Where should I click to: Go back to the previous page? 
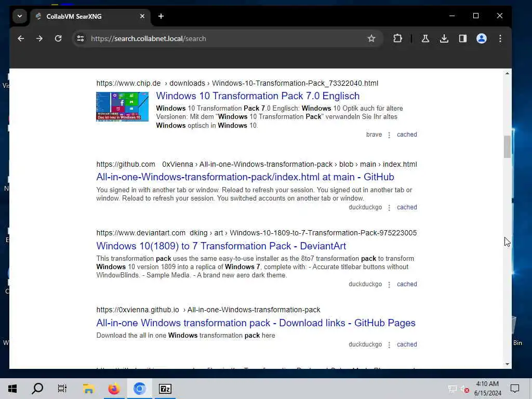[21, 38]
